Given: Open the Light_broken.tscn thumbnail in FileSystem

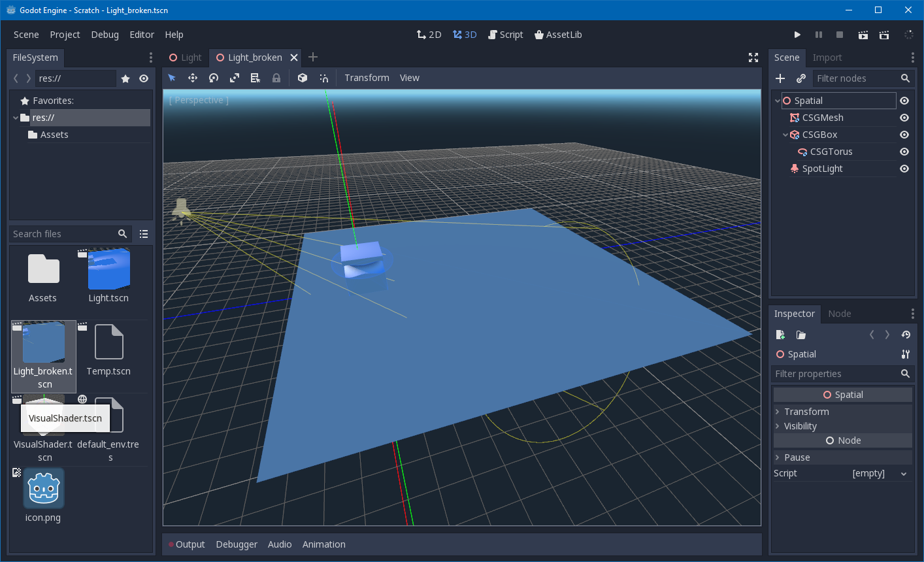Looking at the screenshot, I should tap(42, 342).
